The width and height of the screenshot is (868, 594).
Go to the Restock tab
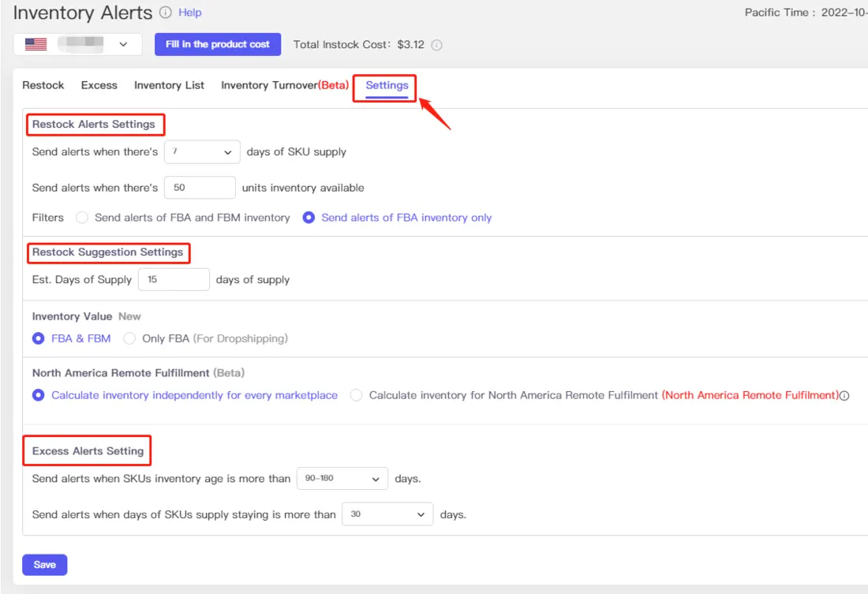tap(43, 84)
